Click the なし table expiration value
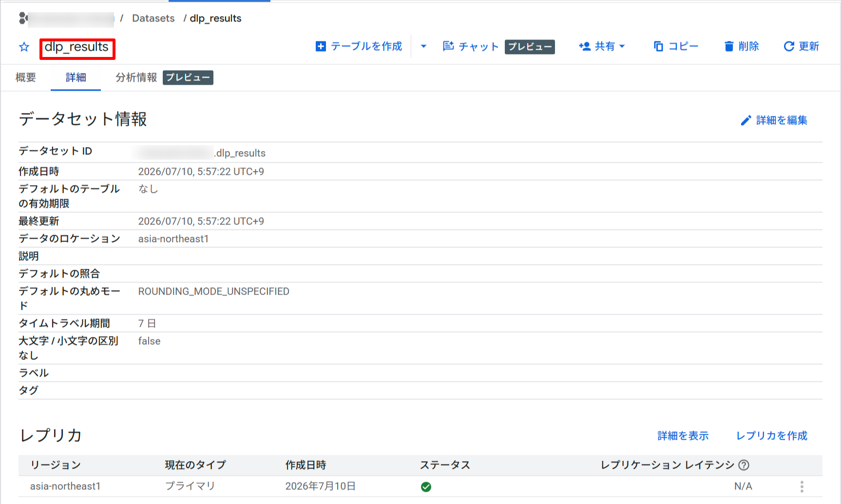 click(x=148, y=189)
